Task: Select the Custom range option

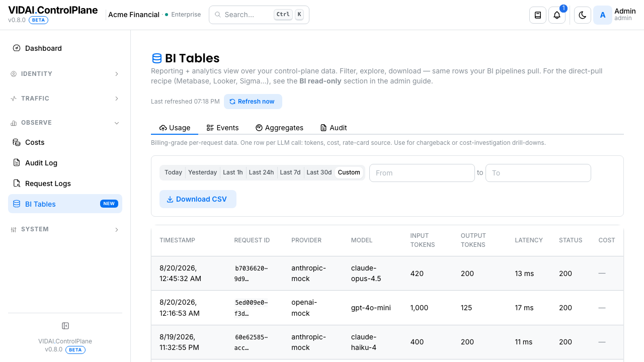Action: [x=349, y=172]
